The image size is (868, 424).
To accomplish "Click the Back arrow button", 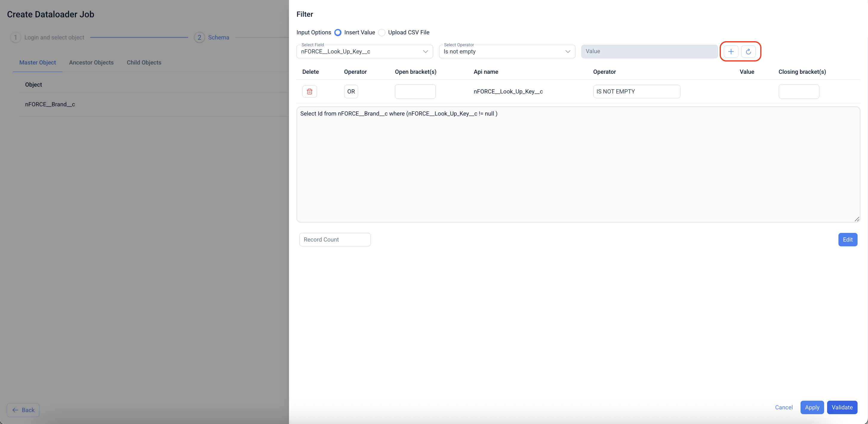I will [23, 410].
